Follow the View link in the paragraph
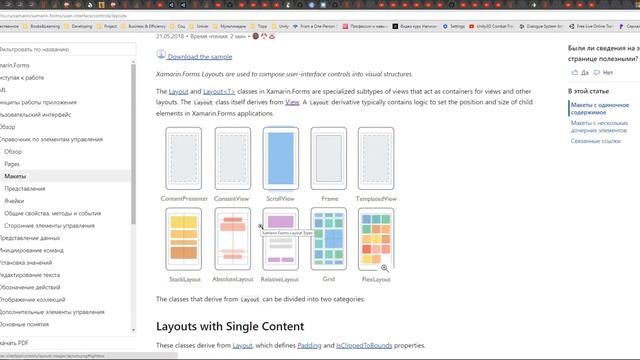Viewport: 640px width, 360px height. tap(292, 102)
